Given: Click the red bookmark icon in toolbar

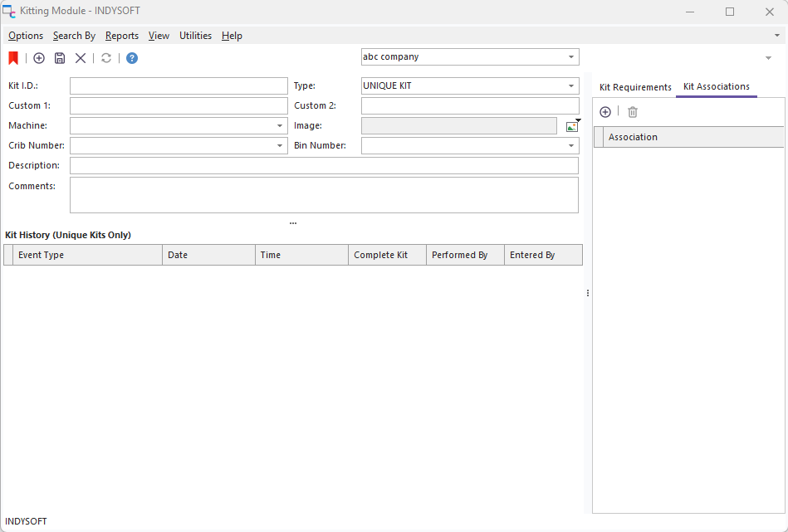Looking at the screenshot, I should (13, 58).
